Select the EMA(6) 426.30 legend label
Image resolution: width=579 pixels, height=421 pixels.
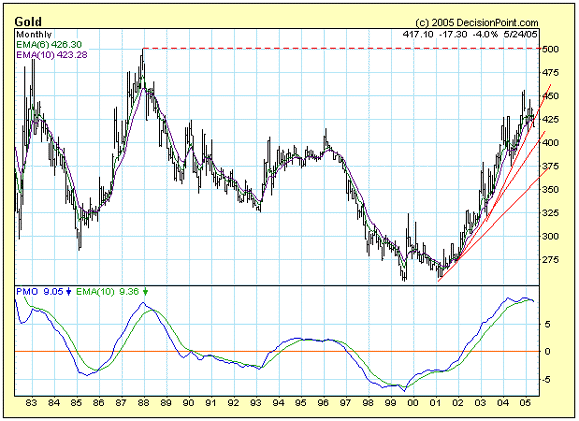[x=49, y=45]
